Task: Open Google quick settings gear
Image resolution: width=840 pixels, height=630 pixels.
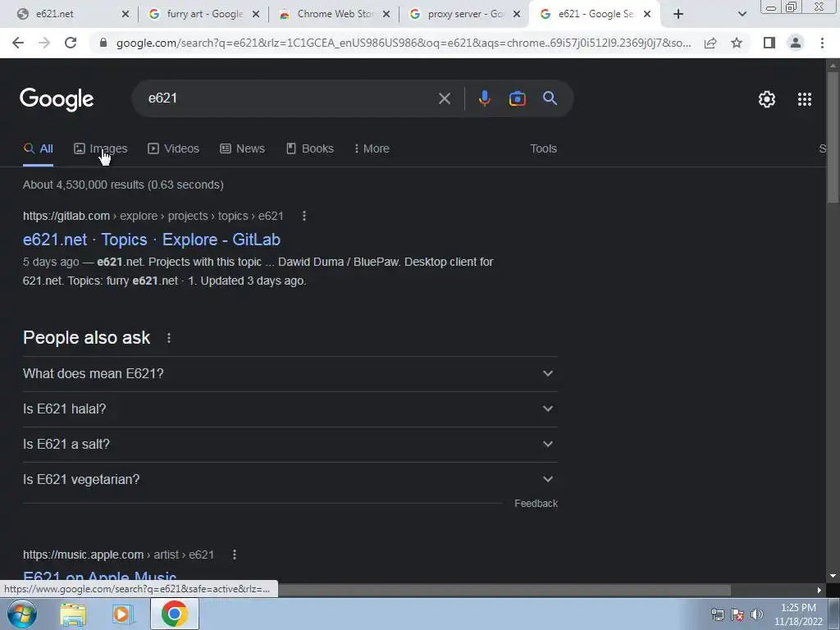Action: click(767, 99)
